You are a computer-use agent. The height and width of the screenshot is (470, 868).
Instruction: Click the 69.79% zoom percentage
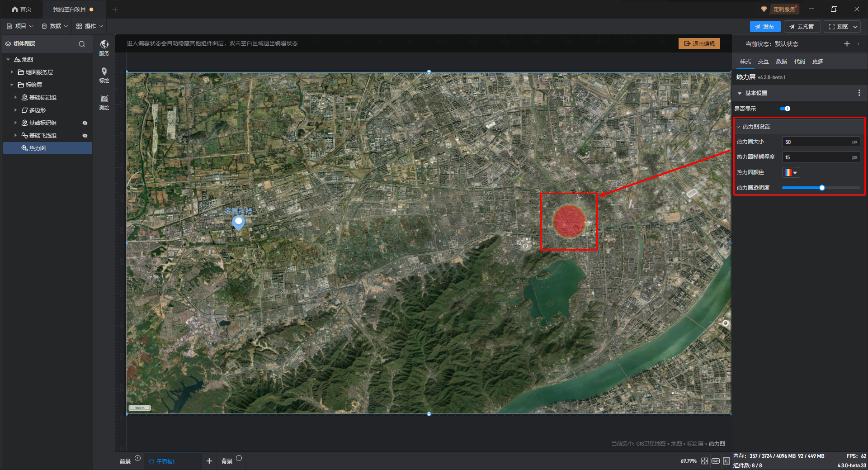[688, 461]
